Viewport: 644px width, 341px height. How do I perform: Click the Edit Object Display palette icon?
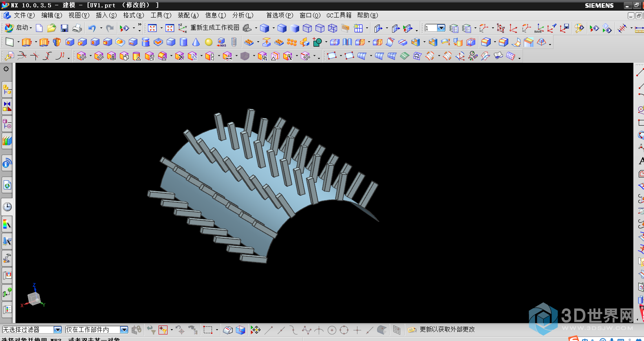click(579, 28)
